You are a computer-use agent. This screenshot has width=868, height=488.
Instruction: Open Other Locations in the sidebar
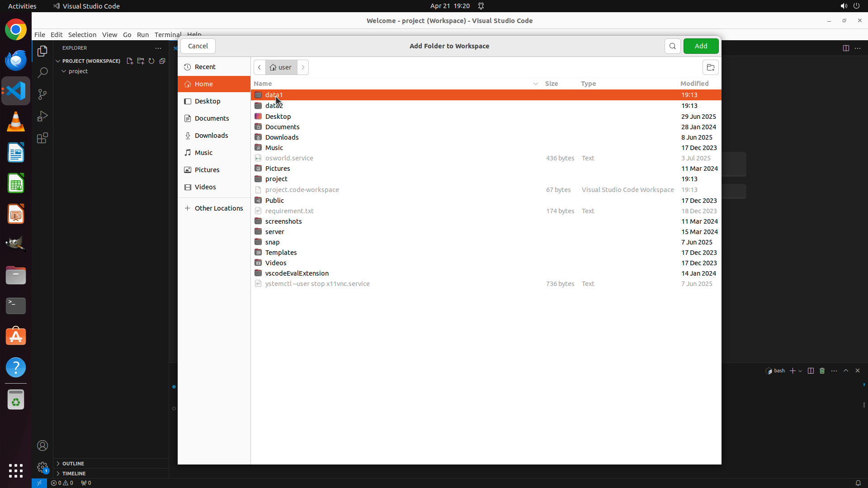pyautogui.click(x=218, y=208)
